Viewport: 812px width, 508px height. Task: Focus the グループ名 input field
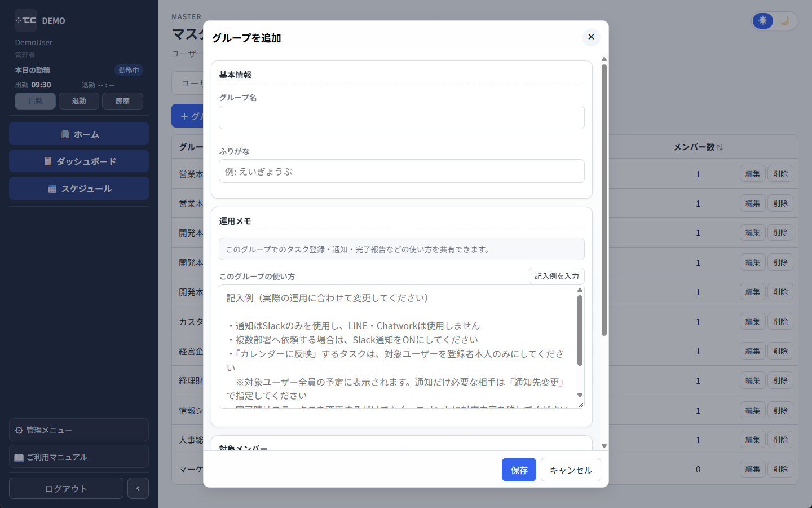pyautogui.click(x=401, y=117)
